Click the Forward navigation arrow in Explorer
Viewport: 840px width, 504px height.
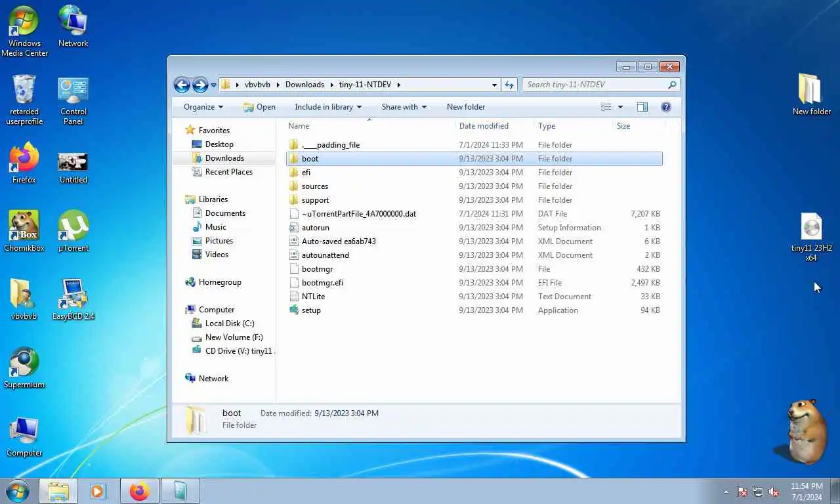tap(200, 85)
